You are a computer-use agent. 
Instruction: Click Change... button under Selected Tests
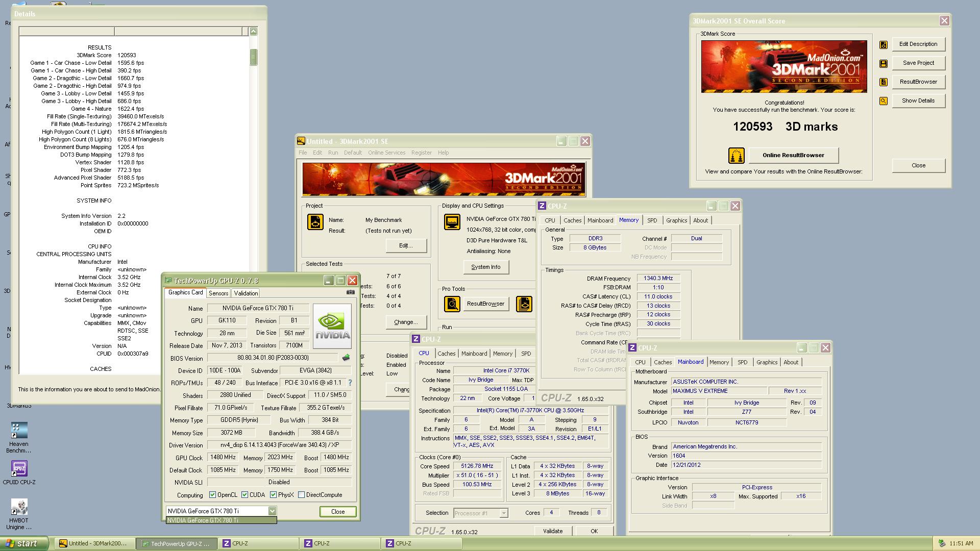pyautogui.click(x=406, y=322)
